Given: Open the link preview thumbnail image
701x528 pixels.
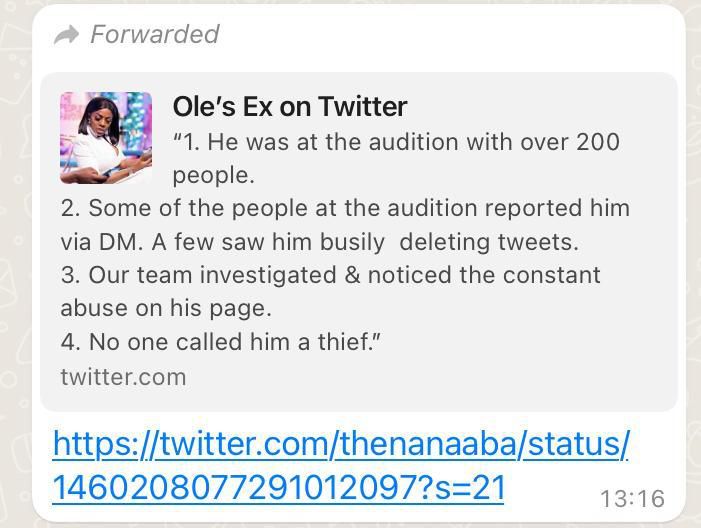Looking at the screenshot, I should pyautogui.click(x=106, y=138).
